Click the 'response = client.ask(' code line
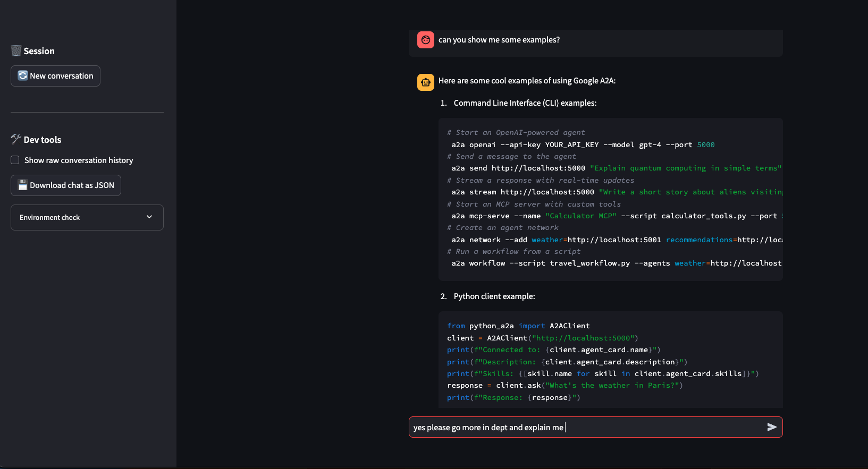The width and height of the screenshot is (868, 469). tap(565, 385)
